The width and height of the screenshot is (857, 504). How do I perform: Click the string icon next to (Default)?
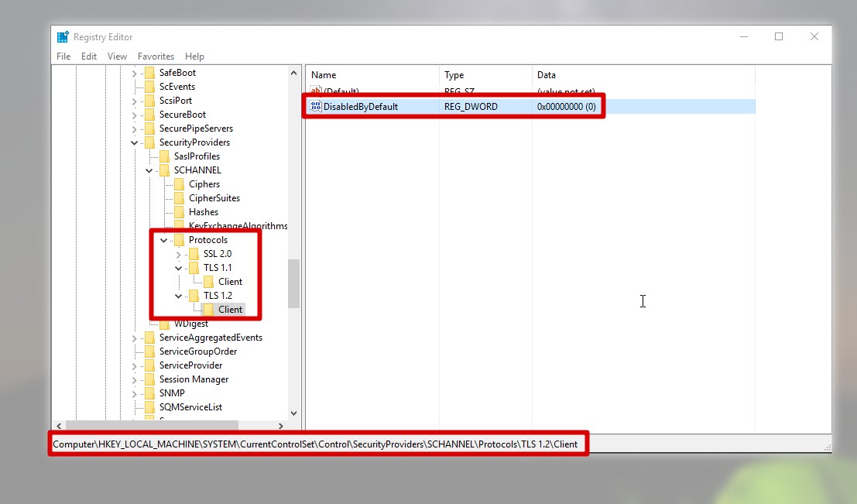click(315, 92)
